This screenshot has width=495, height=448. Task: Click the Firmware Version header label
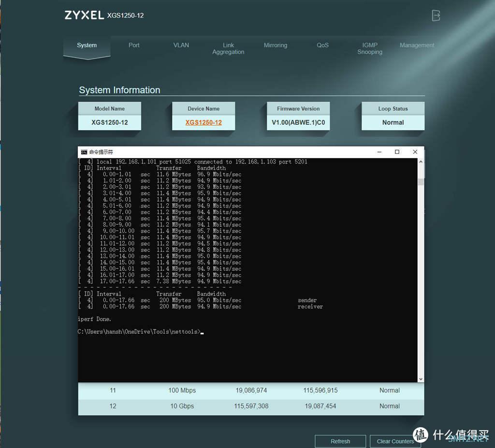coord(298,109)
